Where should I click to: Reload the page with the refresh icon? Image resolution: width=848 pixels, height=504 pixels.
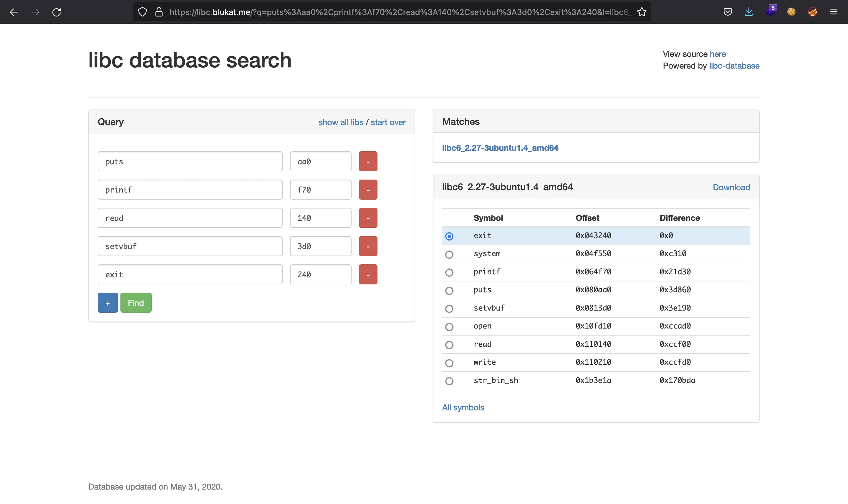pyautogui.click(x=57, y=12)
